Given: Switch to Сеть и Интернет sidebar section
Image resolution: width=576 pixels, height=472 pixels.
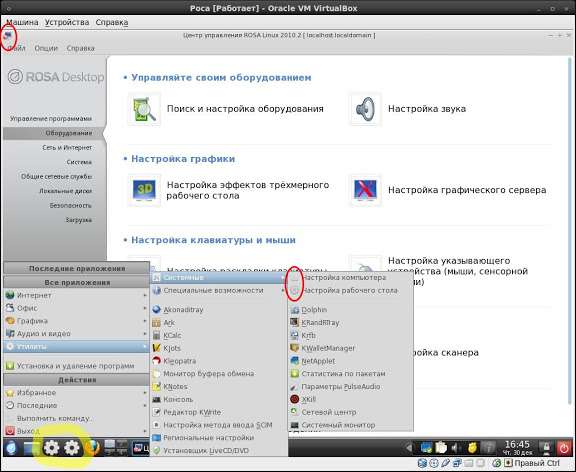Looking at the screenshot, I should [x=67, y=148].
